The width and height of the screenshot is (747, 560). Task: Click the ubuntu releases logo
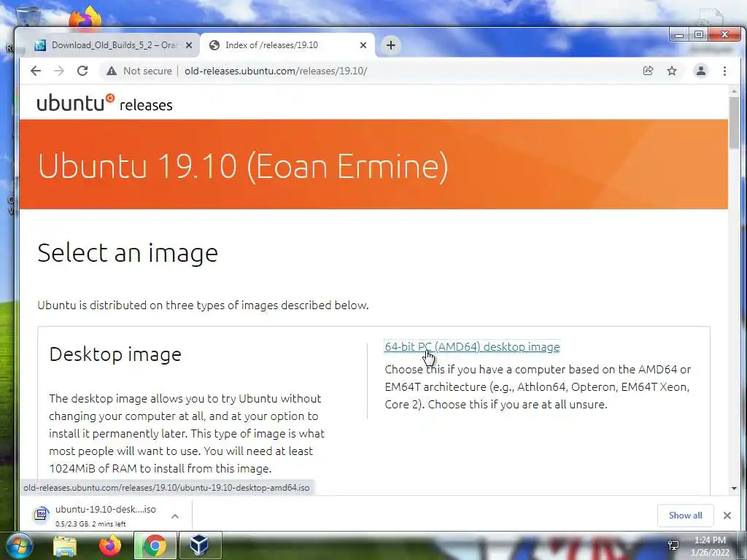pyautogui.click(x=104, y=103)
